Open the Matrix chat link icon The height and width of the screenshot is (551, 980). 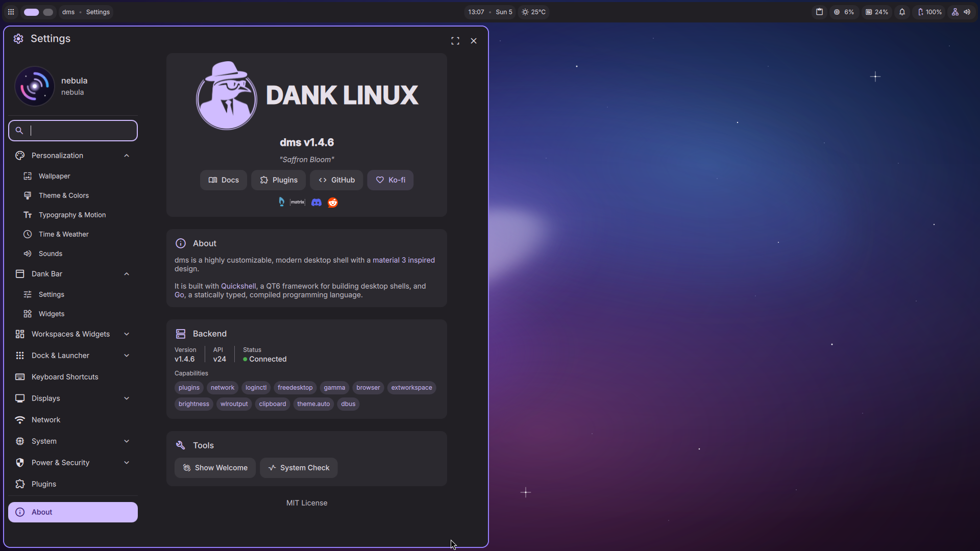pyautogui.click(x=298, y=202)
